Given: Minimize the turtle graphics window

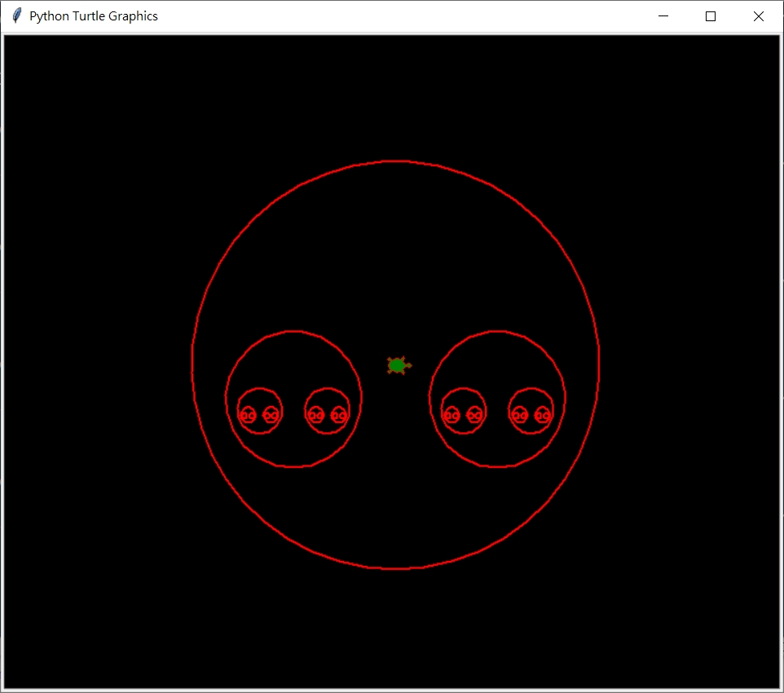Looking at the screenshot, I should coord(663,15).
